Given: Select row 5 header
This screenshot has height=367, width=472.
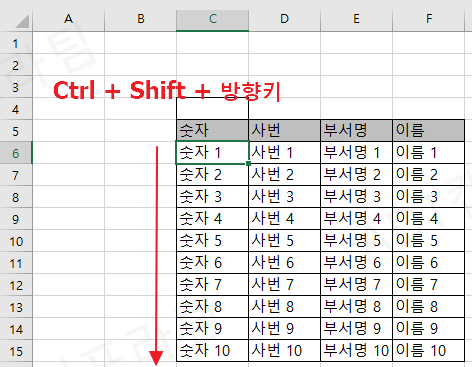Looking at the screenshot, I should tap(16, 131).
